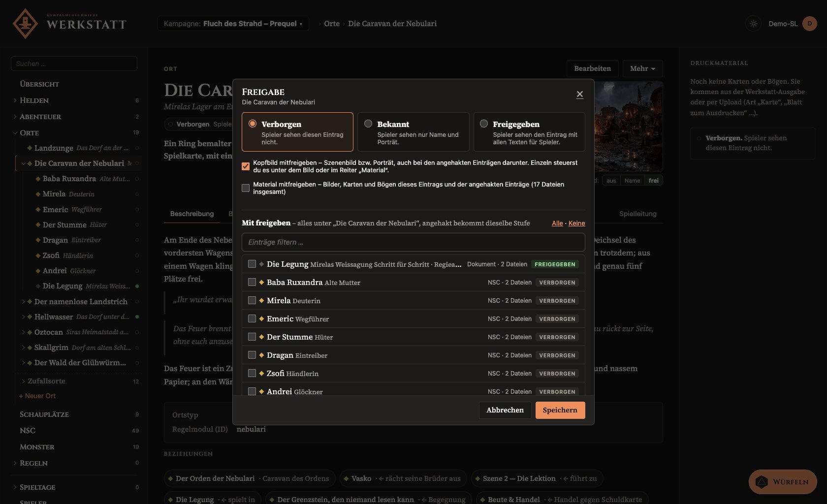
Task: Expand the Helden section in sidebar
Action: (15, 100)
